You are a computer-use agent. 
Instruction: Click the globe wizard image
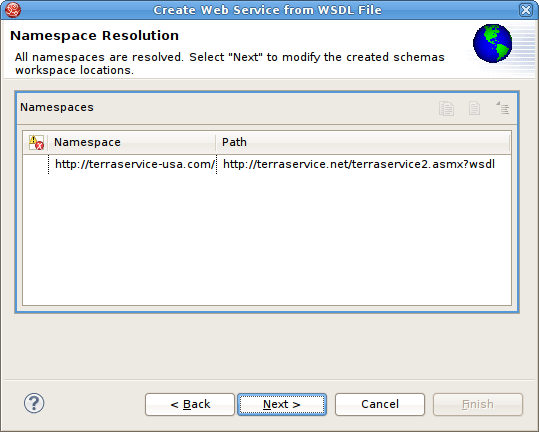pyautogui.click(x=492, y=43)
